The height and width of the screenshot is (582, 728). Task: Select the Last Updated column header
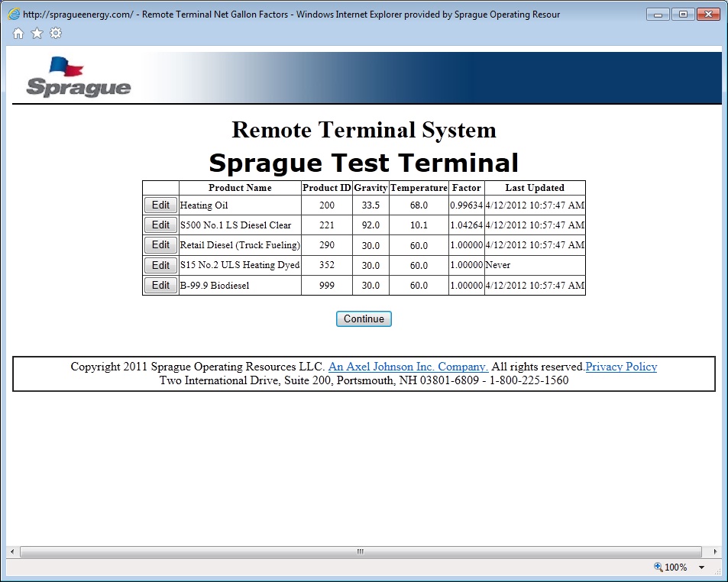point(535,187)
